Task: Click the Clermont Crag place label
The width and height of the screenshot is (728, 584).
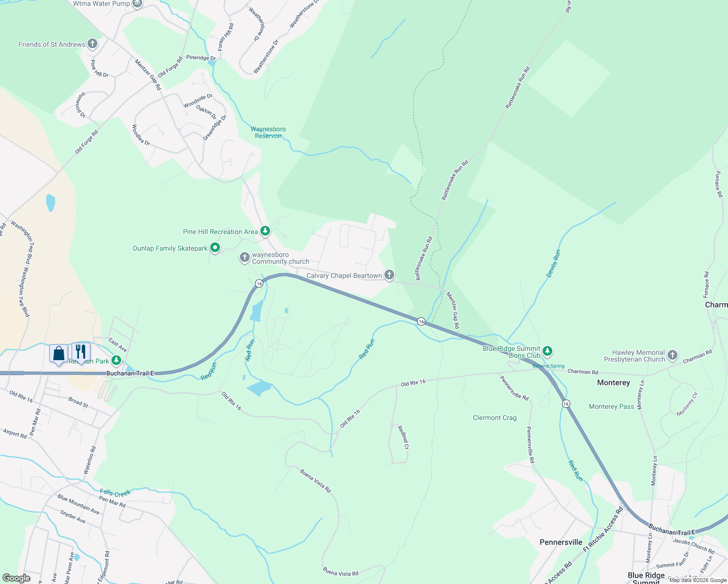Action: pos(495,418)
